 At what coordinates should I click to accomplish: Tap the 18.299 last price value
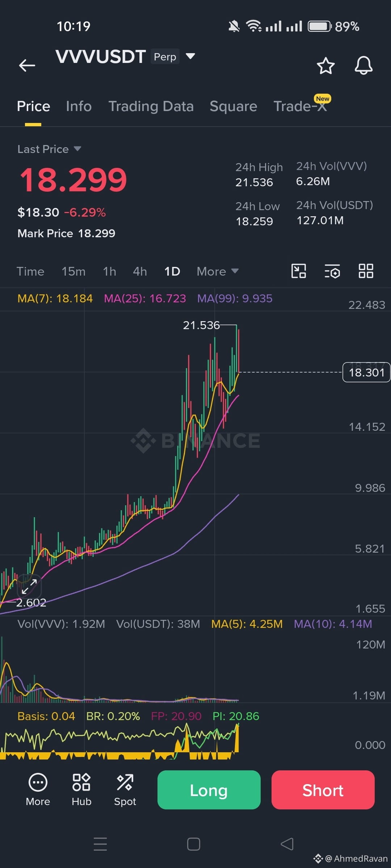coord(73,180)
